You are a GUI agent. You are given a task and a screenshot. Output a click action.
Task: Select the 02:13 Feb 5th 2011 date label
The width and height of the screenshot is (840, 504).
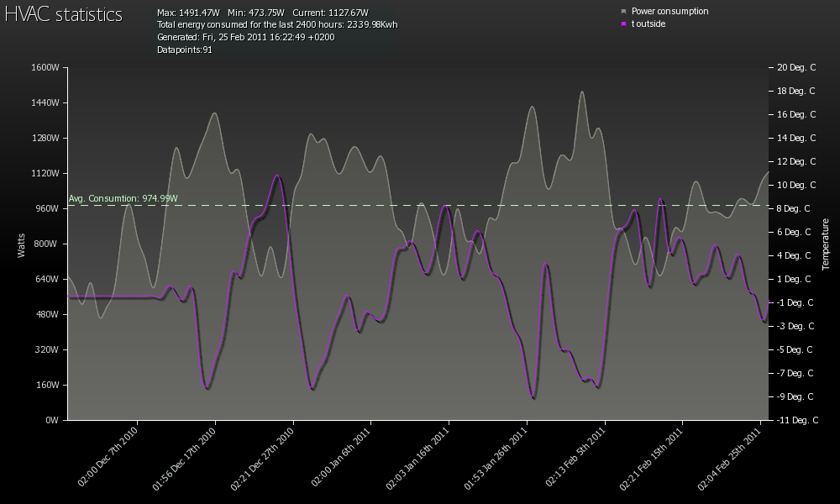[x=576, y=458]
